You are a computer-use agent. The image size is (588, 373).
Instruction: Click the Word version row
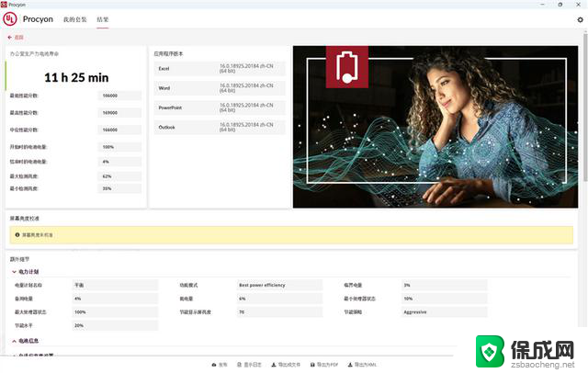pos(220,88)
